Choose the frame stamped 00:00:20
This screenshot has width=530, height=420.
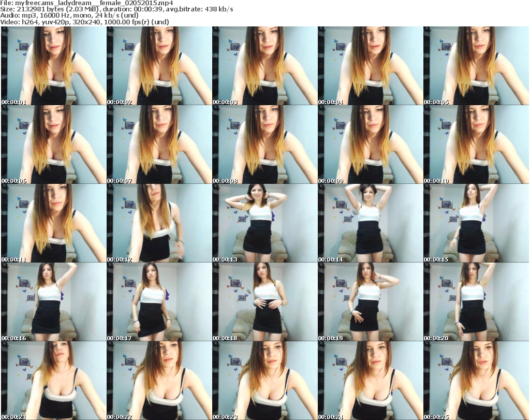click(x=476, y=302)
